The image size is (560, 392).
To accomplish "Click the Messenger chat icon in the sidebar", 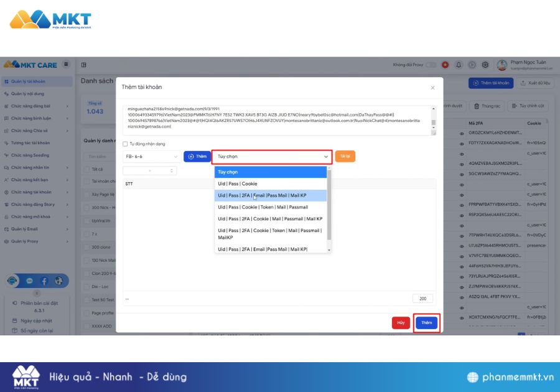I will click(29, 281).
